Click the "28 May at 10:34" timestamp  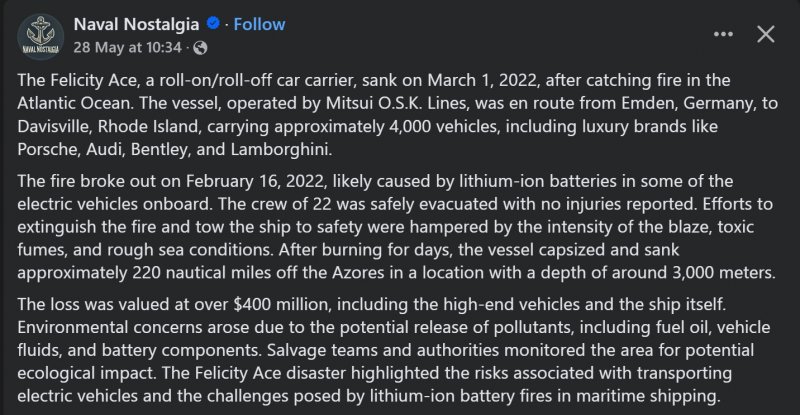coord(129,47)
